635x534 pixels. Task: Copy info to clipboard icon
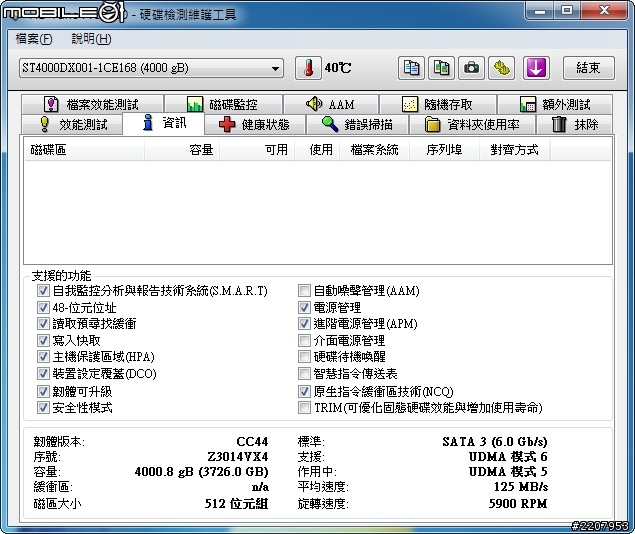tap(411, 68)
